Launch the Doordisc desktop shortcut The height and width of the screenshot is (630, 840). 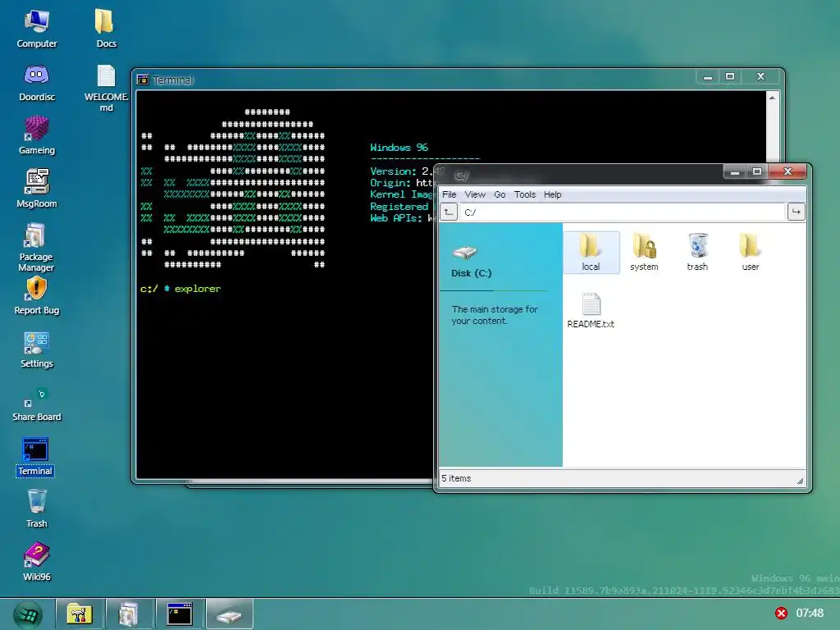coord(36,83)
